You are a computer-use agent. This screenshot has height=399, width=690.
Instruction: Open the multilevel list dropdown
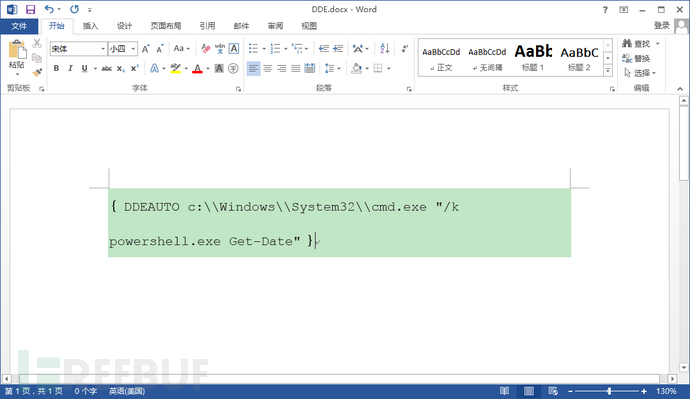[307, 49]
